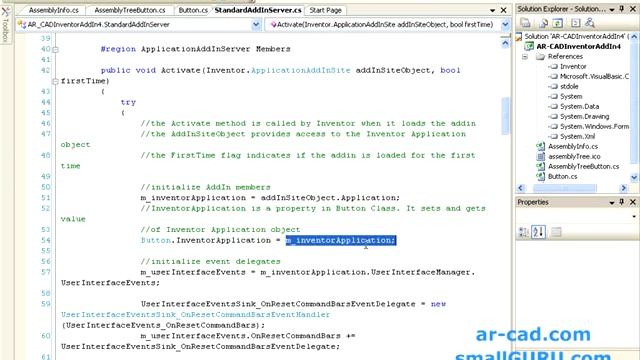Click the Solution root node icon

pyautogui.click(x=519, y=36)
